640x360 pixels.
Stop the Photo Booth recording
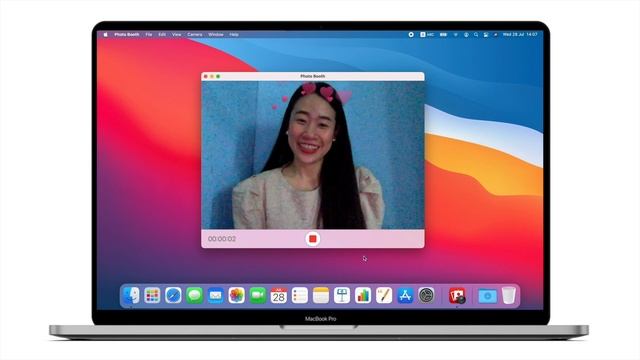tap(313, 239)
